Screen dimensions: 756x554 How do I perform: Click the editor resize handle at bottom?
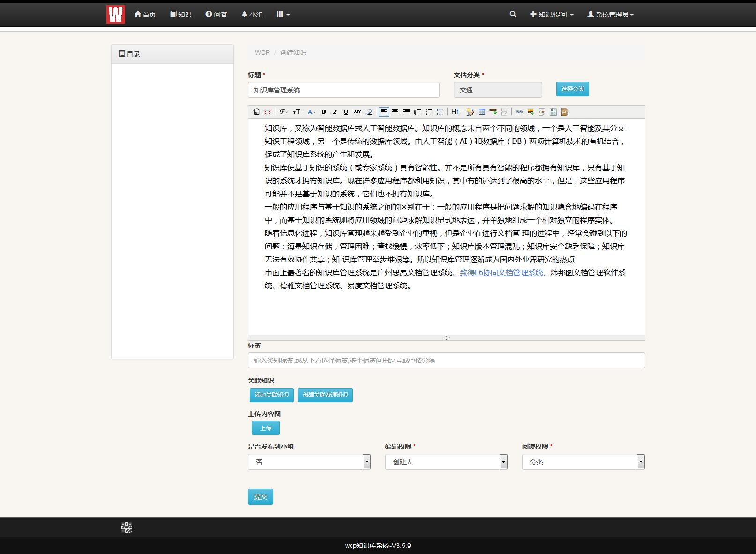(x=446, y=337)
